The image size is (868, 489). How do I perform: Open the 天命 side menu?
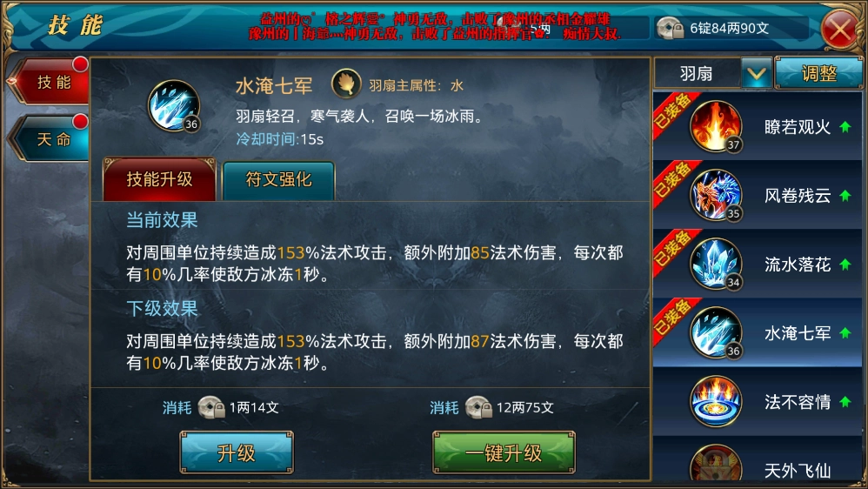(51, 138)
